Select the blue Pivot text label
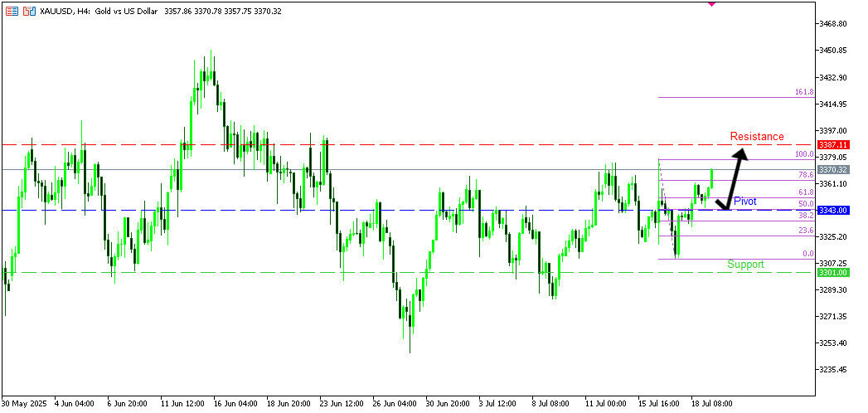The width and height of the screenshot is (868, 413). 744,202
